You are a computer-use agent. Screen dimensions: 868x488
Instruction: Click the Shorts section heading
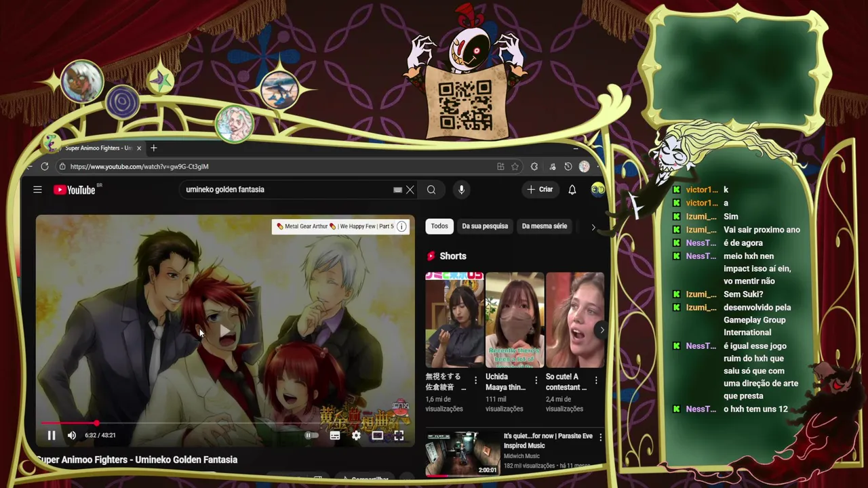point(453,256)
